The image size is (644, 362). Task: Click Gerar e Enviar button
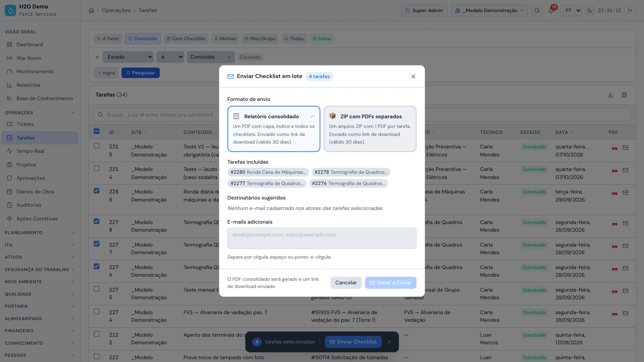point(390,283)
